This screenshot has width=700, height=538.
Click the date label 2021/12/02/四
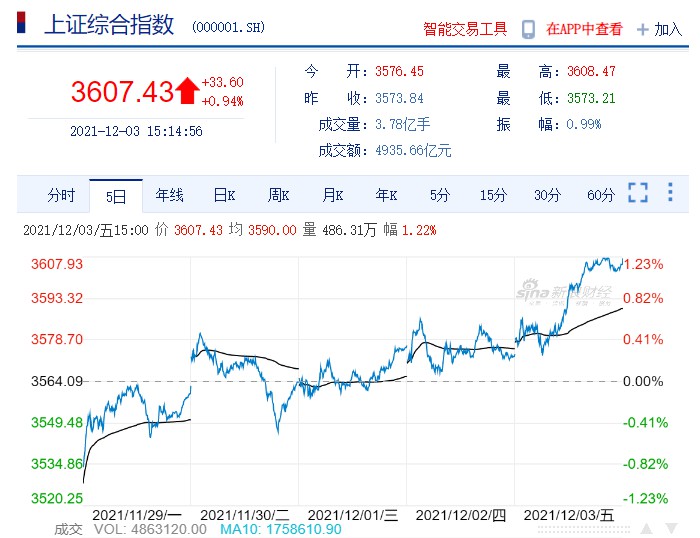pyautogui.click(x=461, y=515)
